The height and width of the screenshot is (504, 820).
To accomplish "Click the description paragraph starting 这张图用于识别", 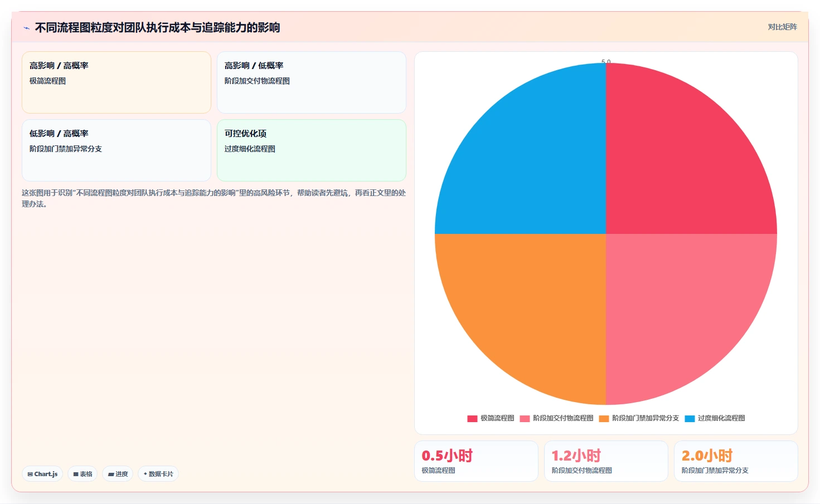I will click(214, 198).
